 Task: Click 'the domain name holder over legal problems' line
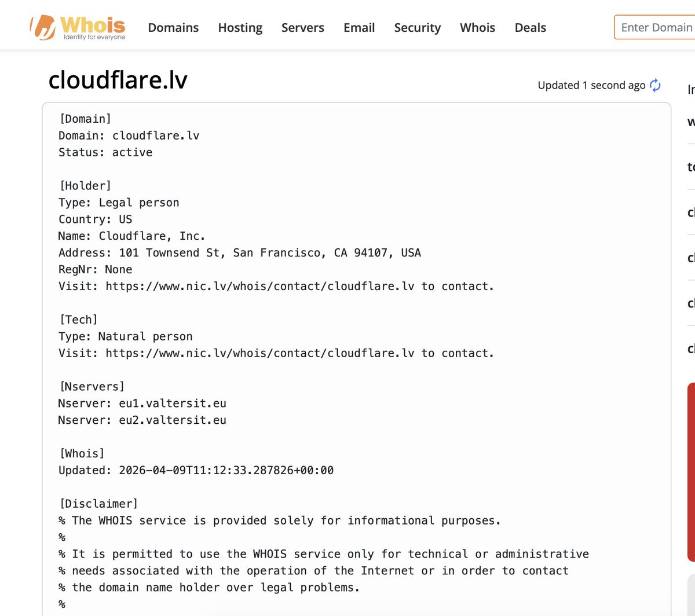(209, 588)
